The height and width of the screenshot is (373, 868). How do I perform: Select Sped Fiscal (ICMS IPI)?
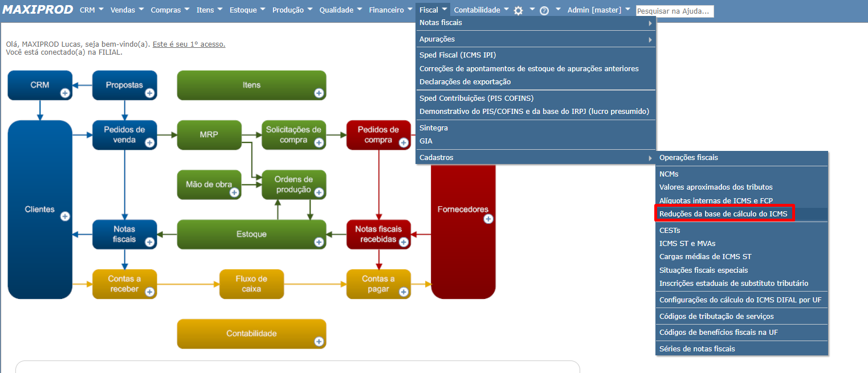coord(536,55)
